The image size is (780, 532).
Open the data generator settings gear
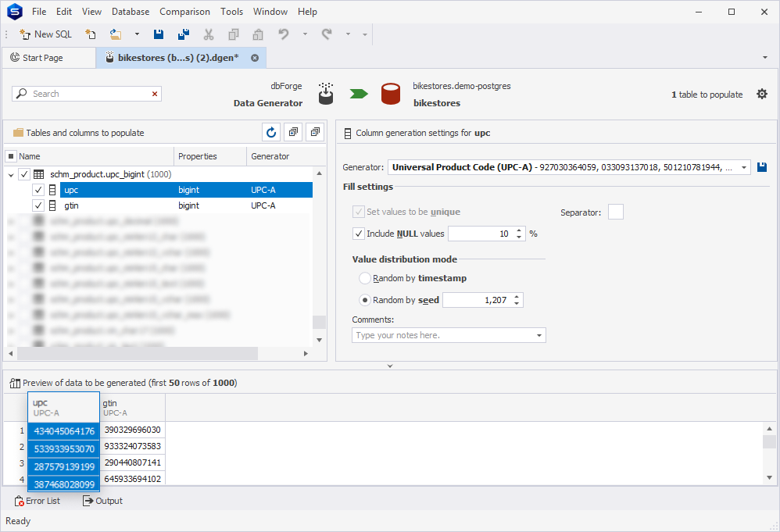pos(762,94)
